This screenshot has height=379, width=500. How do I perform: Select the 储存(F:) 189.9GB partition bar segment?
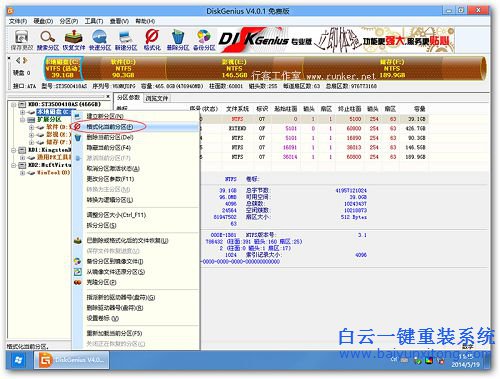tap(393, 68)
